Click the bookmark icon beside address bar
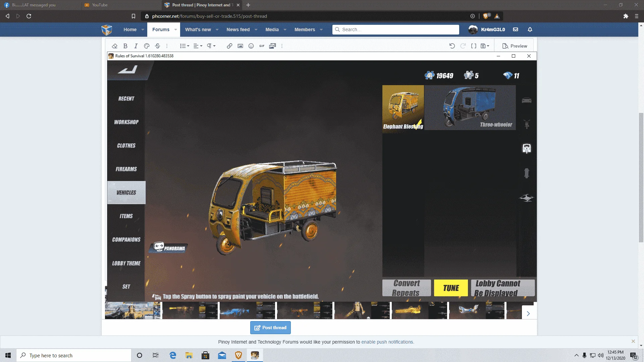The image size is (644, 362). pyautogui.click(x=133, y=16)
